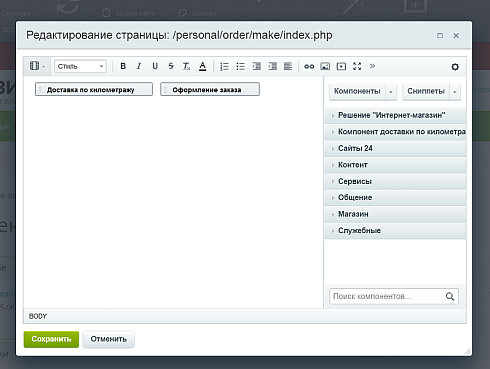The image size is (490, 369).
Task: Insert a hyperlink using link icon
Action: click(x=309, y=66)
